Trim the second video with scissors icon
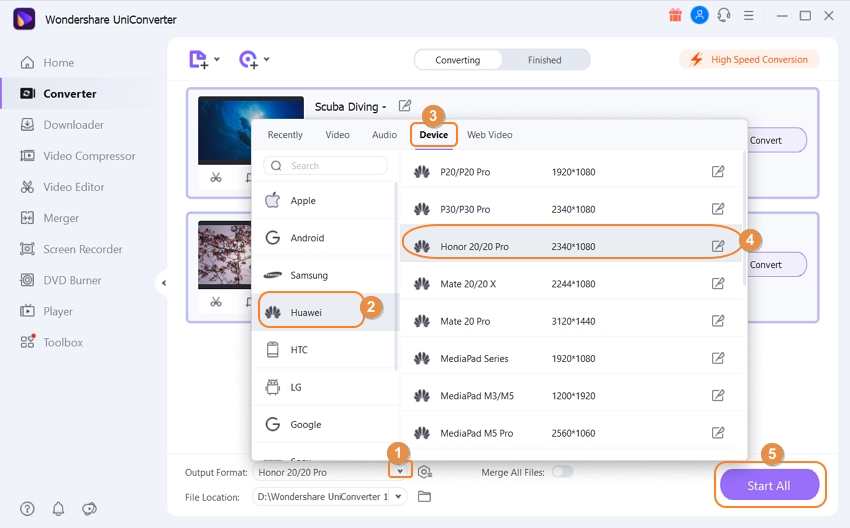The width and height of the screenshot is (850, 528). [216, 301]
